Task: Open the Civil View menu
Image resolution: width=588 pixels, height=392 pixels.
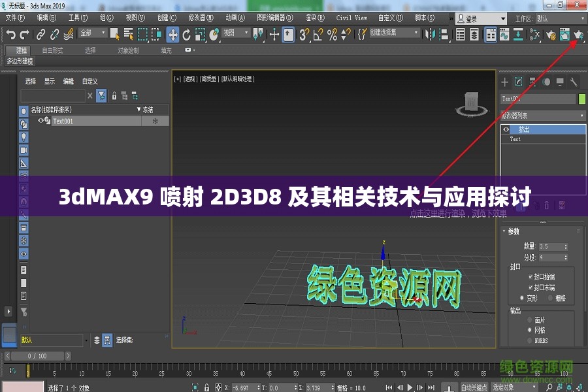Action: pos(351,18)
